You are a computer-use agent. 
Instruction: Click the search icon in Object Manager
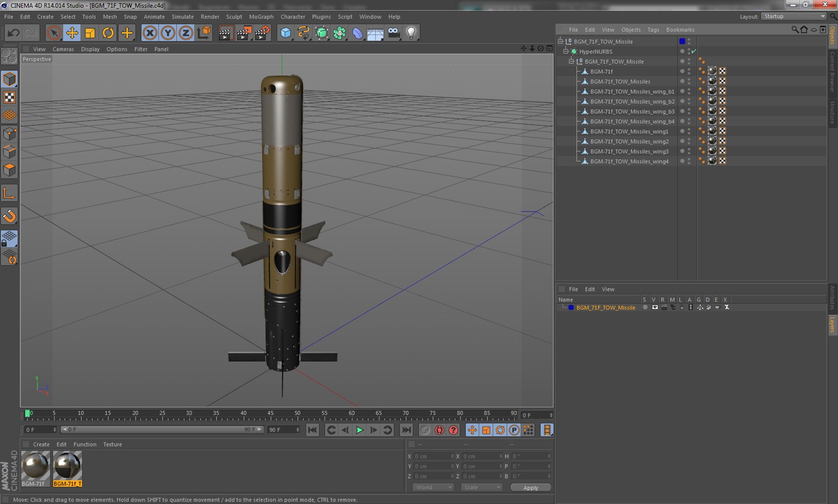pos(795,29)
